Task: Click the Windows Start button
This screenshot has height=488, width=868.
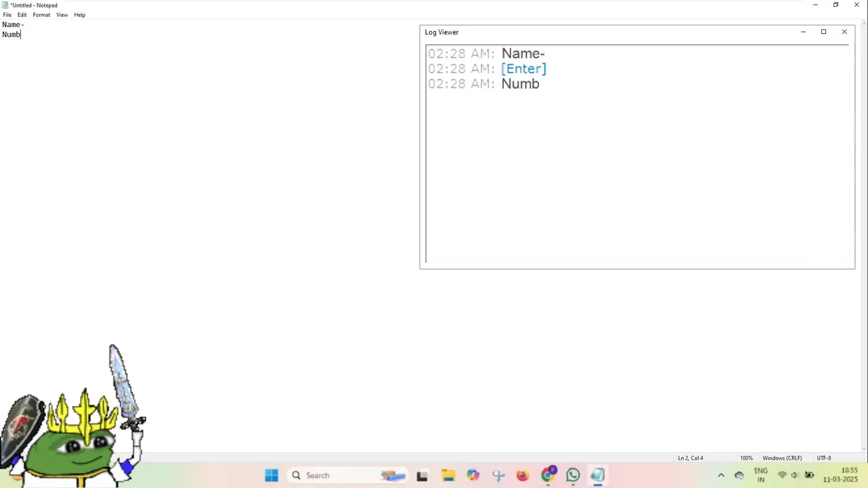Action: click(271, 476)
